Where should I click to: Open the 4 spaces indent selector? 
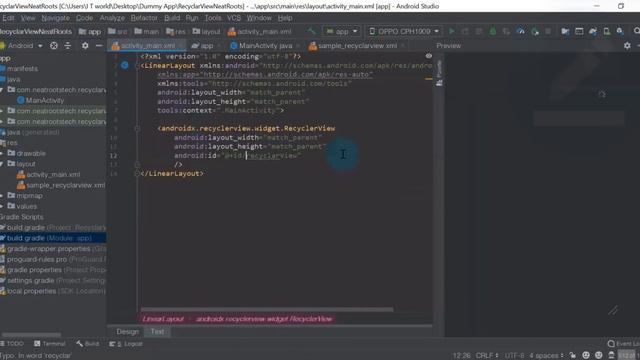[x=546, y=356]
